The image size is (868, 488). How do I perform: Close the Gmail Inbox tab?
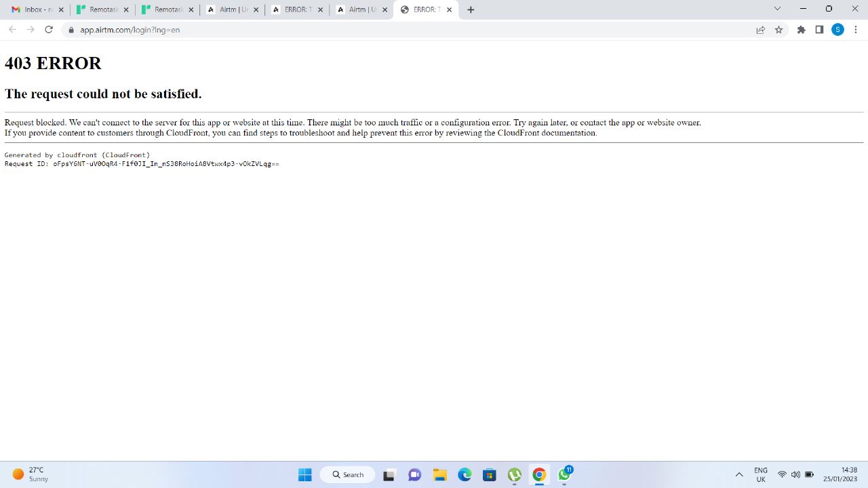61,10
